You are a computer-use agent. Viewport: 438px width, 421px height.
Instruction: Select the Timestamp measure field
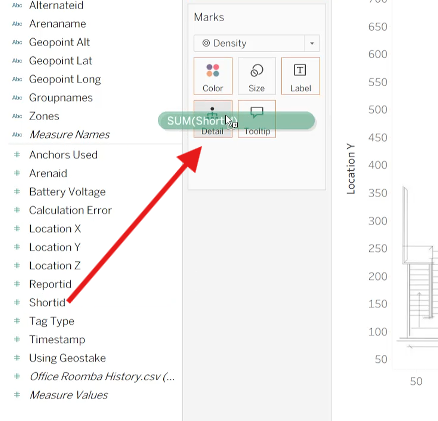[57, 339]
